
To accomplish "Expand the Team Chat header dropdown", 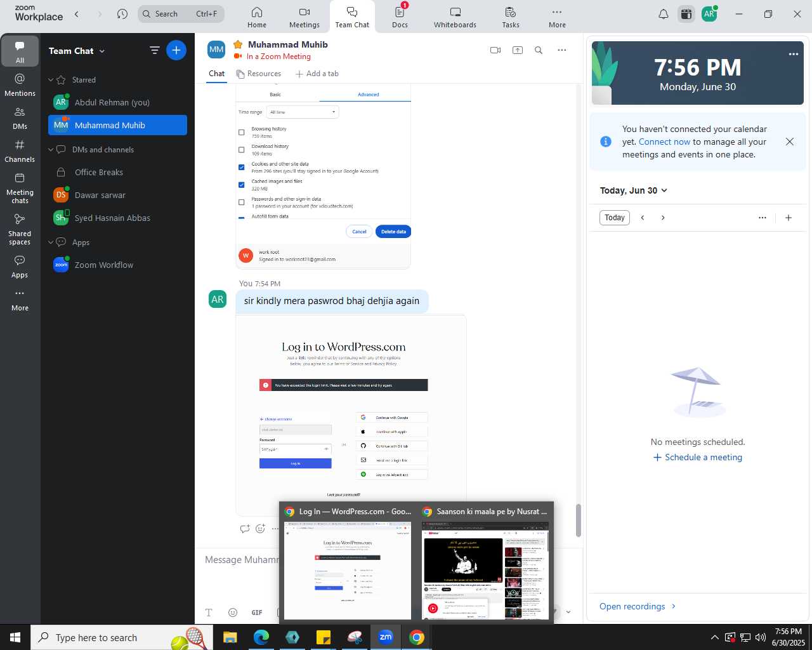I will tap(102, 51).
